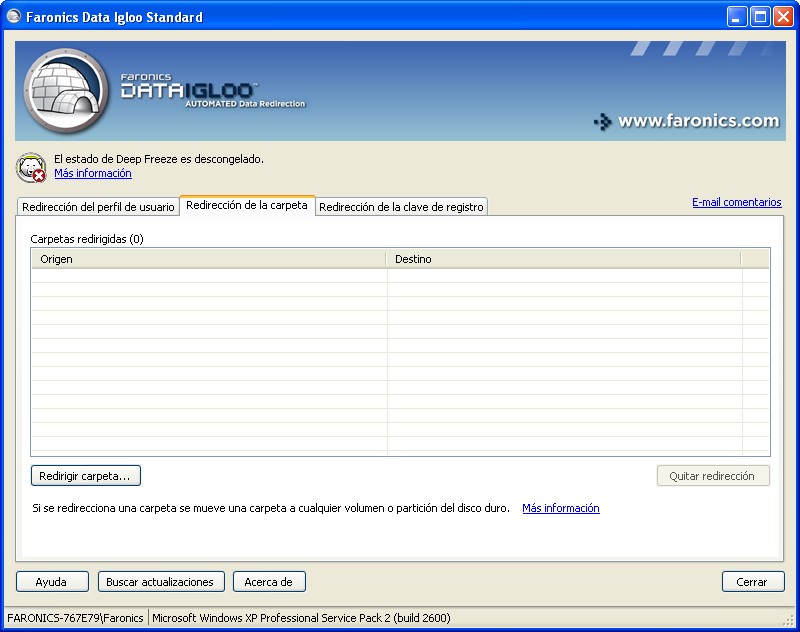Open Más información under Deep Freeze status
800x632 pixels.
point(93,173)
